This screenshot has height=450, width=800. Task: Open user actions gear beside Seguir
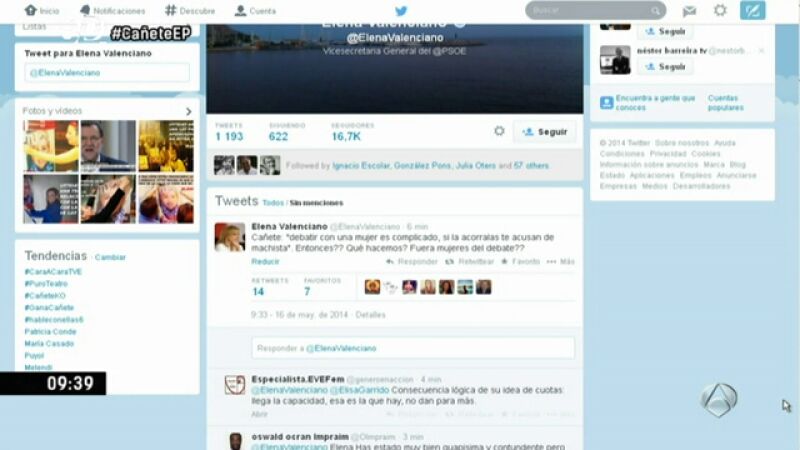tap(499, 131)
